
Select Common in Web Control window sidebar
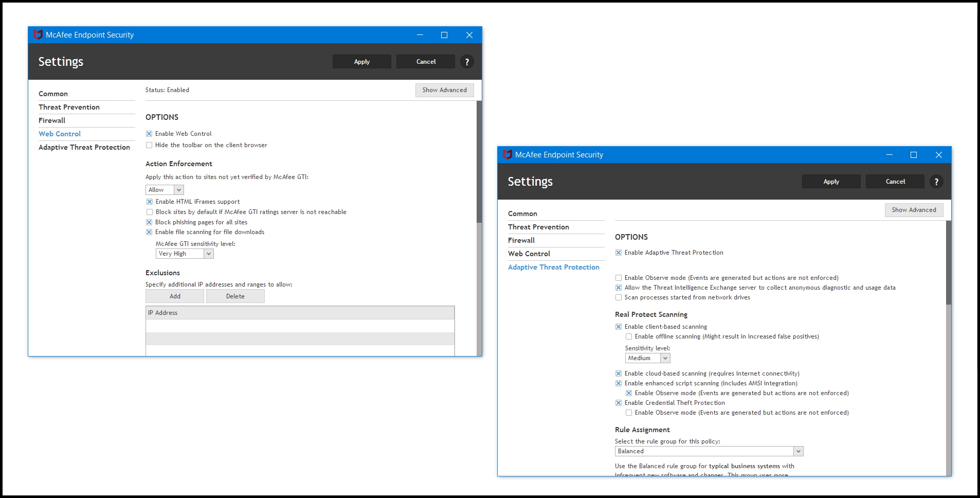tap(53, 94)
